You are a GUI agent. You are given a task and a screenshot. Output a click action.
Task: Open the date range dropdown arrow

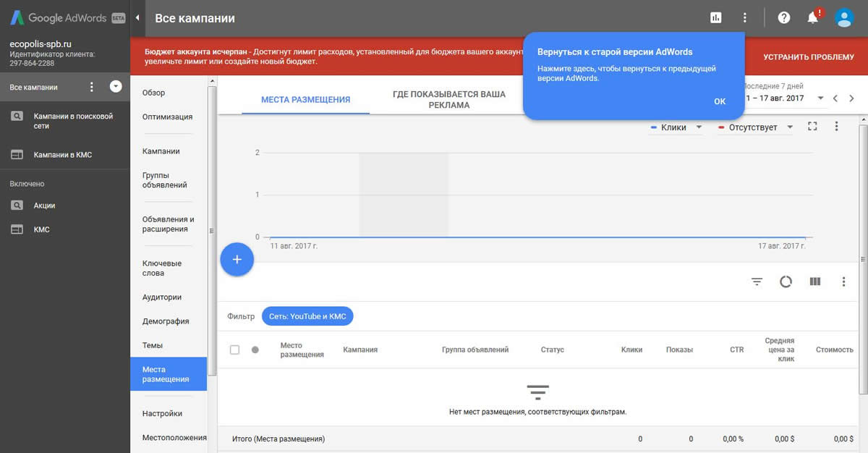[x=820, y=98]
